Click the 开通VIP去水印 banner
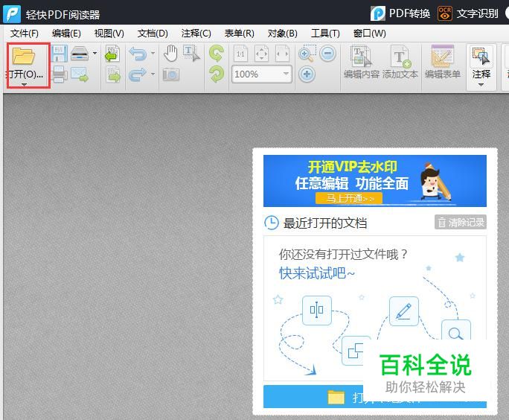The image size is (509, 420). pyautogui.click(x=375, y=181)
